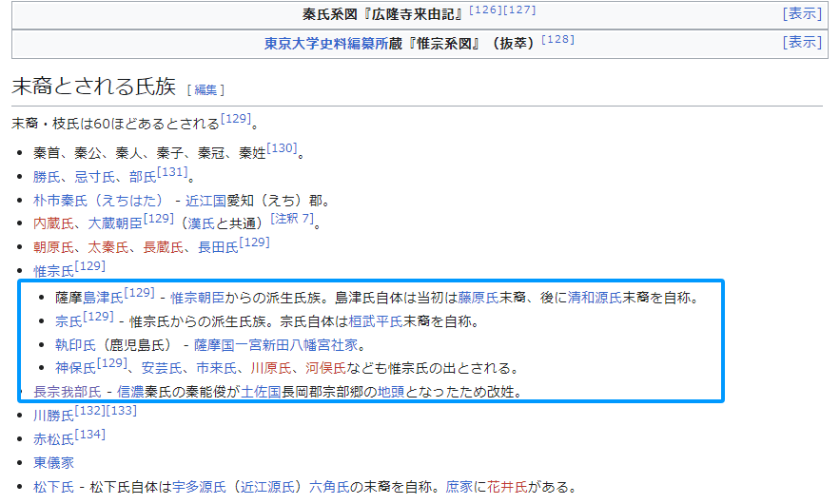The width and height of the screenshot is (840, 504).
Task: Open citation [129] after 長田氏
Action: [x=254, y=242]
